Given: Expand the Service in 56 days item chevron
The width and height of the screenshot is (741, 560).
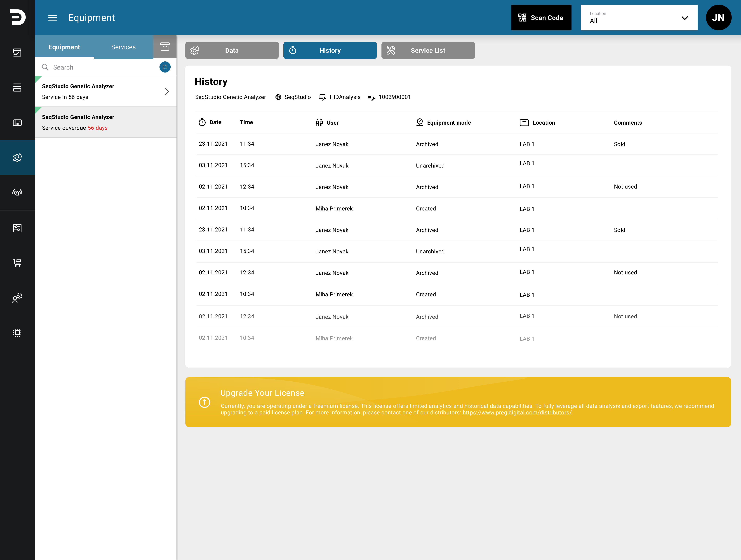Looking at the screenshot, I should point(167,91).
